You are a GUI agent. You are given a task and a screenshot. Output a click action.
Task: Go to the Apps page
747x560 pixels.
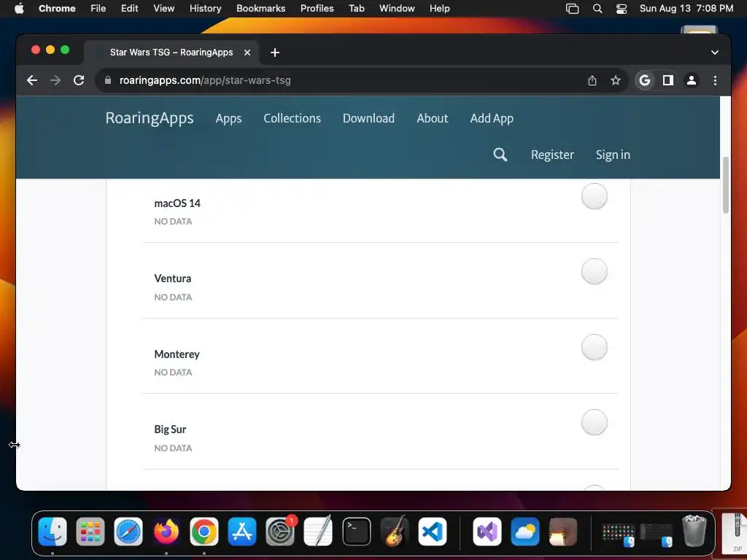coord(228,119)
